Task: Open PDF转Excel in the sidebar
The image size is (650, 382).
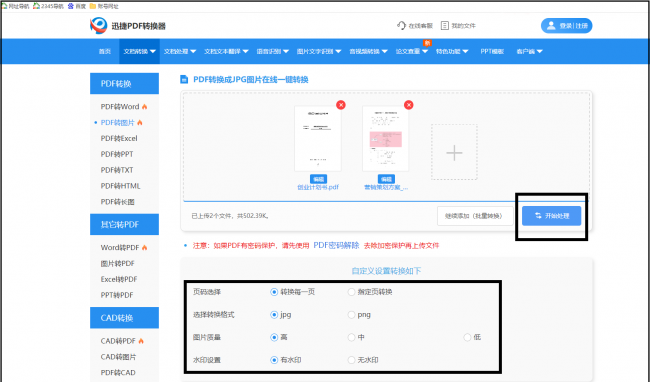Action: 119,138
